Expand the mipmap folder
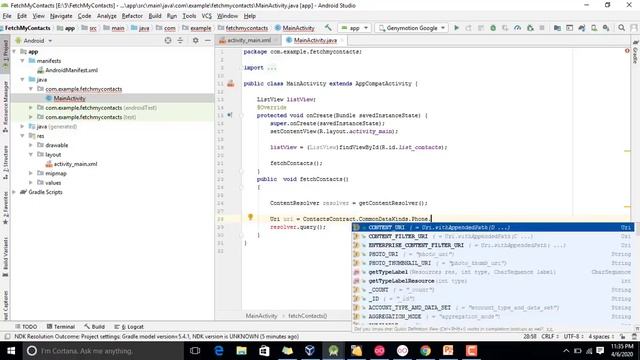Image resolution: width=640 pixels, height=360 pixels. pyautogui.click(x=31, y=173)
